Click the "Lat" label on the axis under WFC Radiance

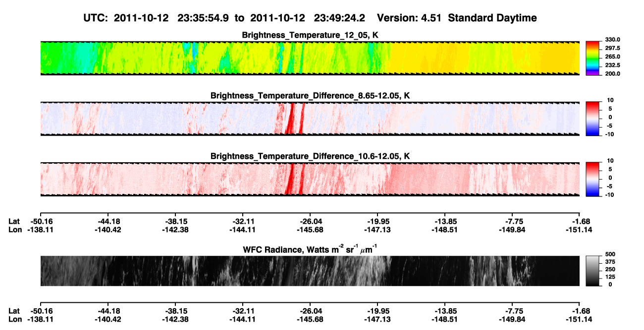pyautogui.click(x=14, y=310)
